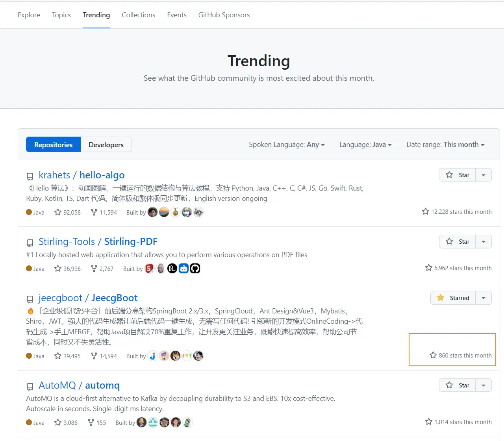
Task: View hello-algo forks count 11,594
Action: (104, 212)
